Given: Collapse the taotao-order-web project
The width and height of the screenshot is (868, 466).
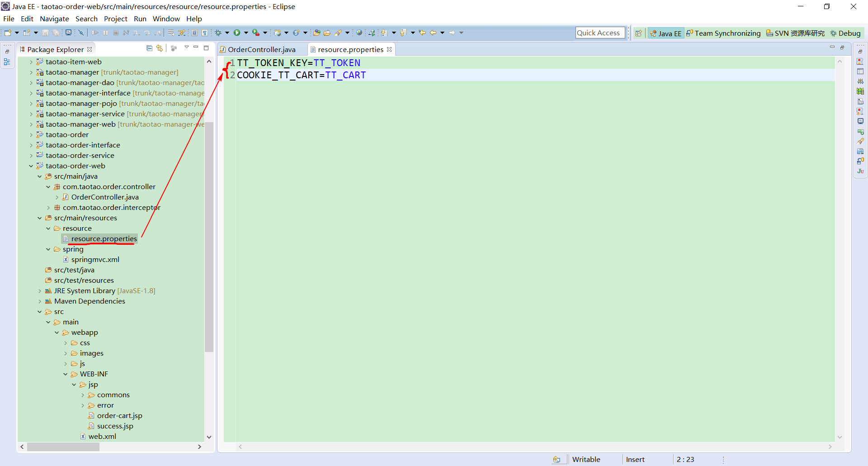Looking at the screenshot, I should point(31,166).
